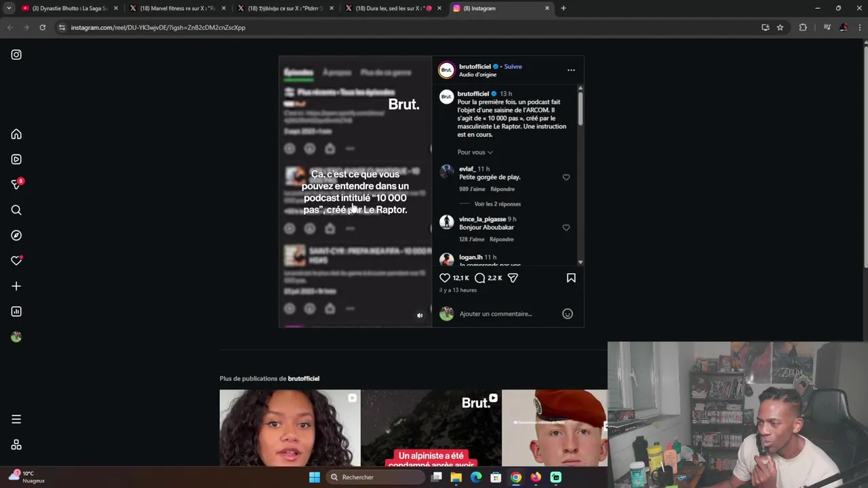
Task: Switch to the Dynastie Bhutto YouTube tab
Action: [x=71, y=8]
